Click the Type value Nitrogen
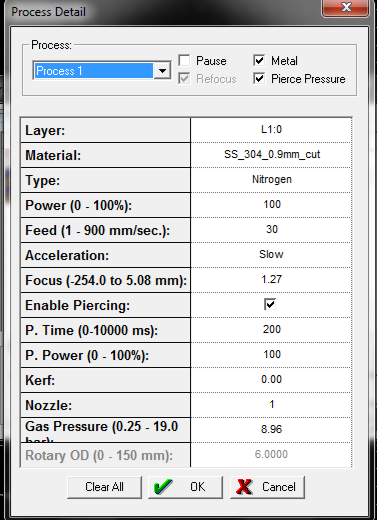 pos(271,180)
